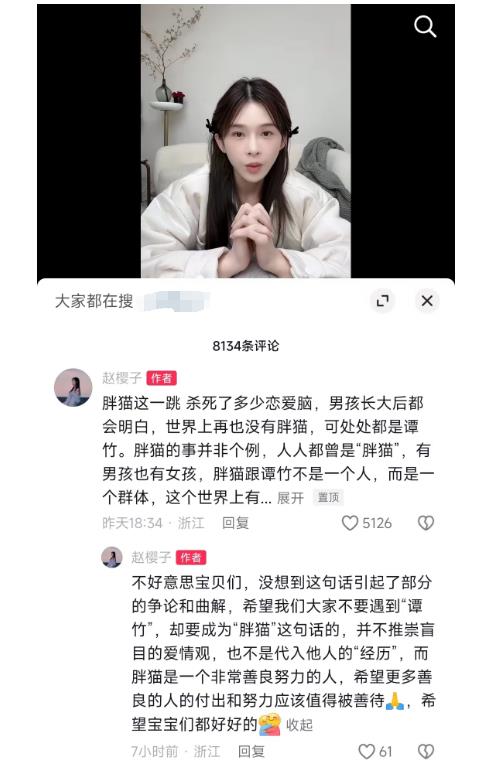481x774 pixels.
Task: Expand comments panel to full screen
Action: [383, 300]
